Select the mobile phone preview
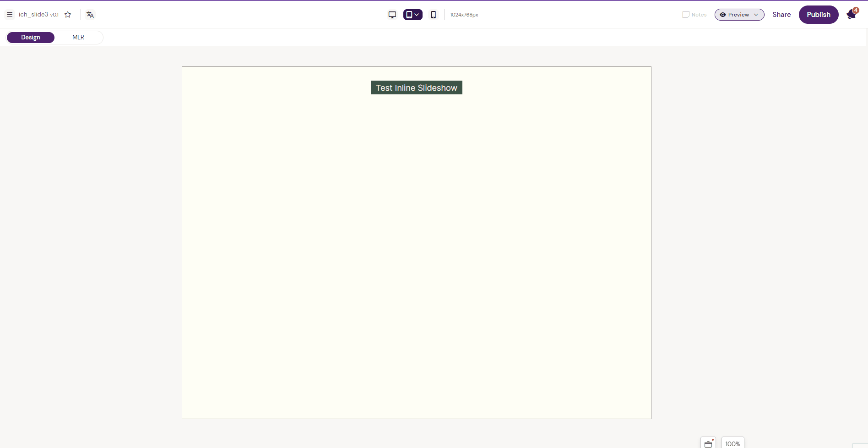Image resolution: width=868 pixels, height=448 pixels. pos(433,14)
